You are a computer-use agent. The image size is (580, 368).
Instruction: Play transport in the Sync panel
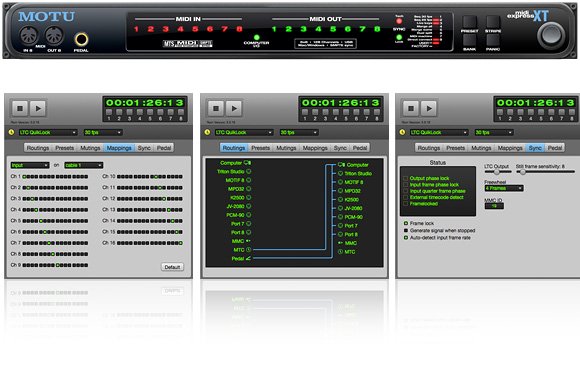pos(429,108)
